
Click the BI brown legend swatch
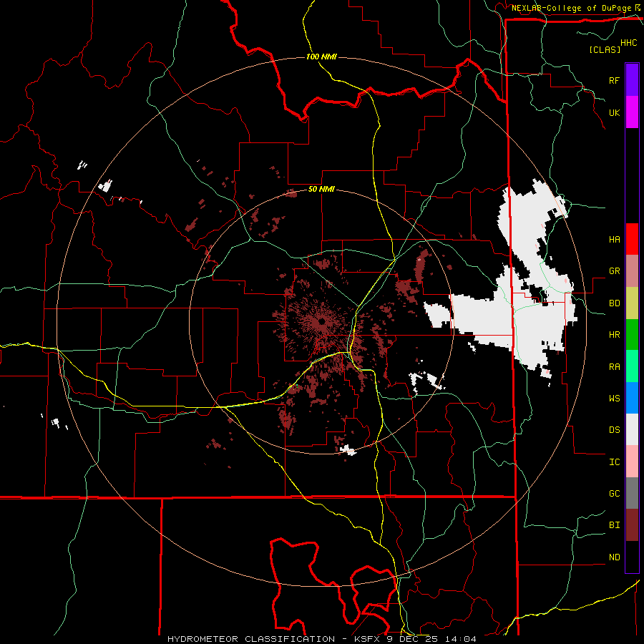click(632, 525)
